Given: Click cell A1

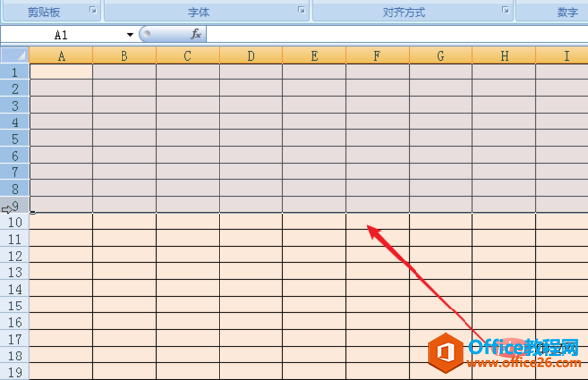Looking at the screenshot, I should pyautogui.click(x=61, y=71).
